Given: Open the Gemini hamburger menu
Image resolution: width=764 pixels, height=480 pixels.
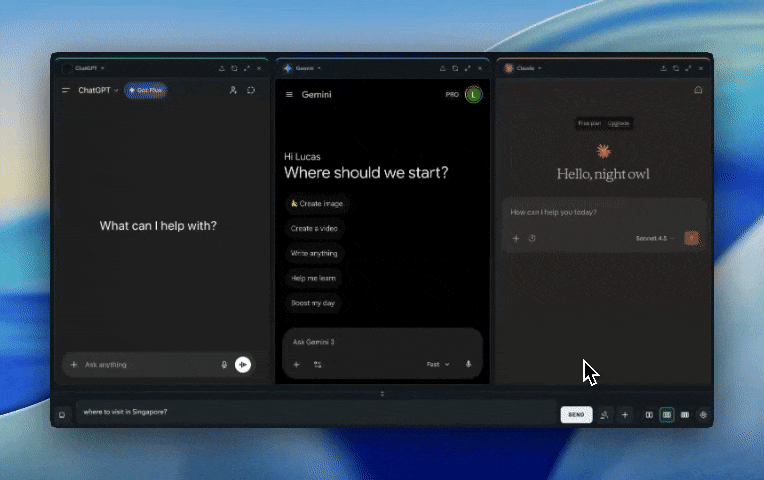Looking at the screenshot, I should [x=289, y=95].
